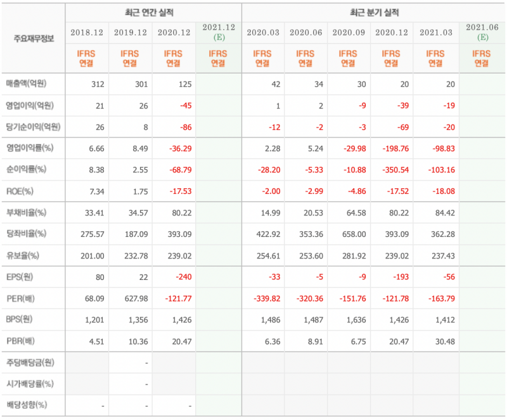Click the 5.24 operating margin value

(315, 149)
